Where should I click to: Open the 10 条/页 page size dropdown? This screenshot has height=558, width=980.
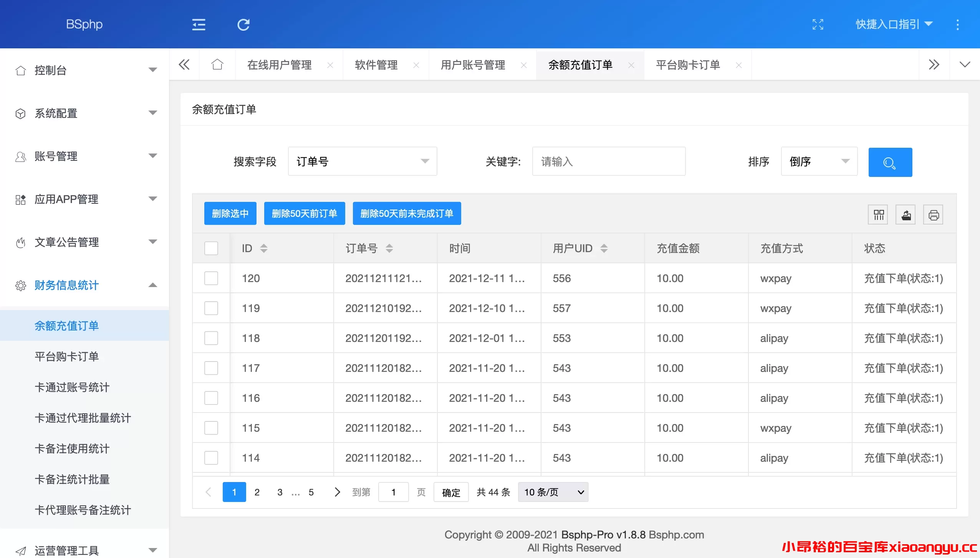tap(552, 492)
